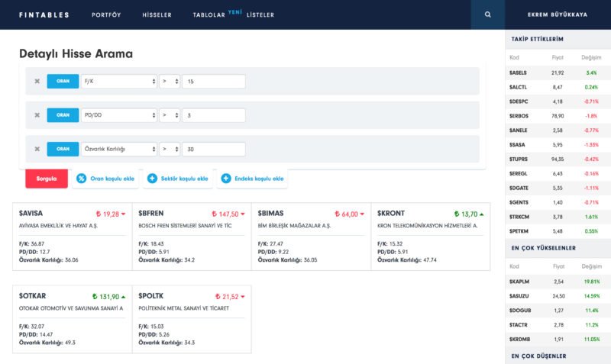This screenshot has height=364, width=611.
Task: Change the comparison operator in F/K row
Action: point(170,82)
